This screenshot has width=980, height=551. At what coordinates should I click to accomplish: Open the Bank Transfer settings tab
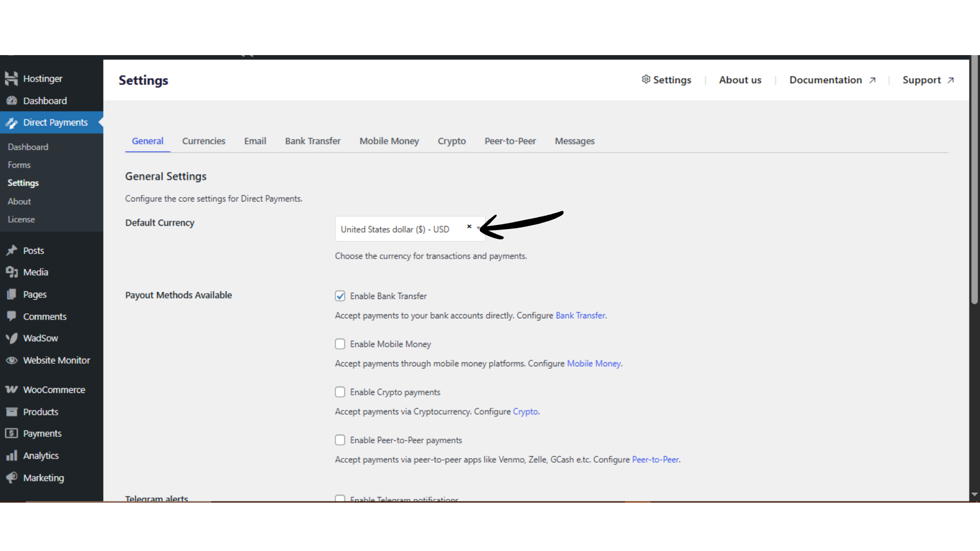point(312,141)
